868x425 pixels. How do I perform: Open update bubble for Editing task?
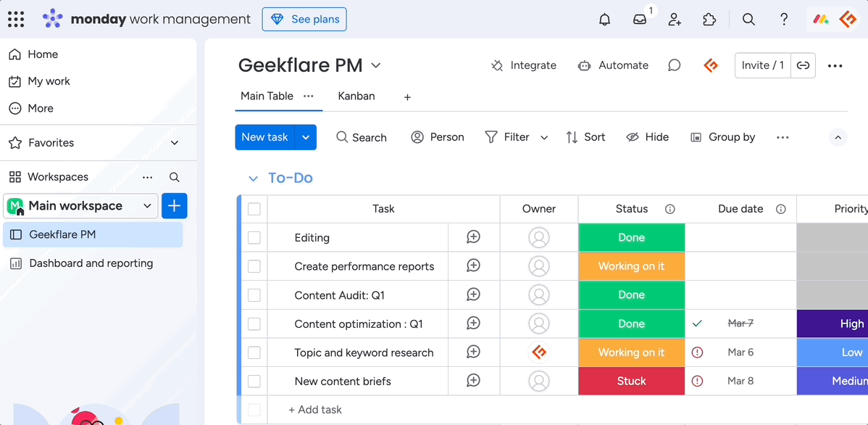click(473, 237)
